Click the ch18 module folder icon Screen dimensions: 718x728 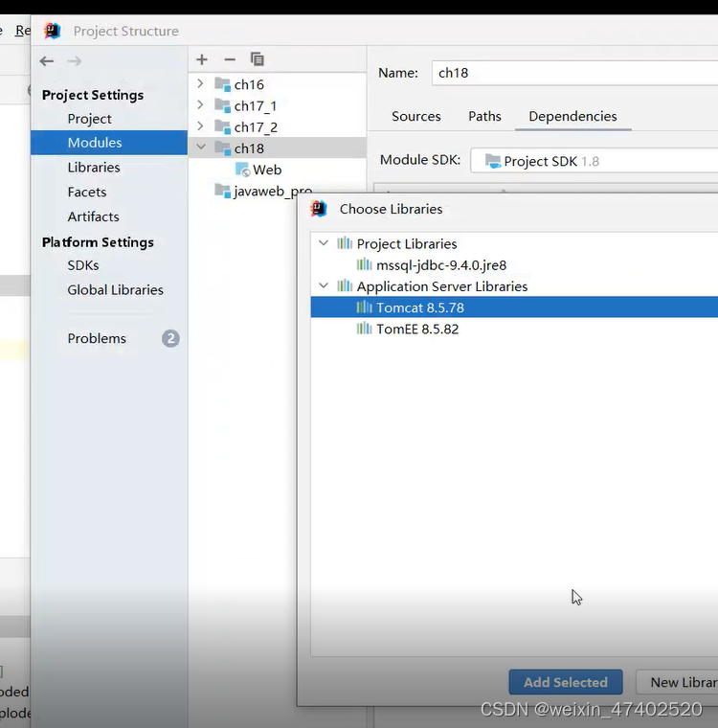tap(223, 148)
